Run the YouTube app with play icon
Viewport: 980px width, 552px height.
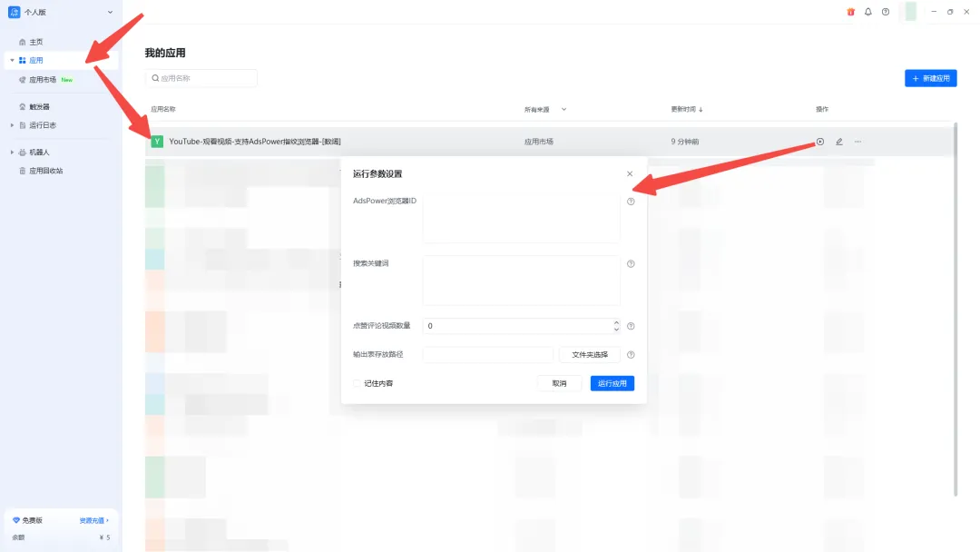pyautogui.click(x=820, y=142)
